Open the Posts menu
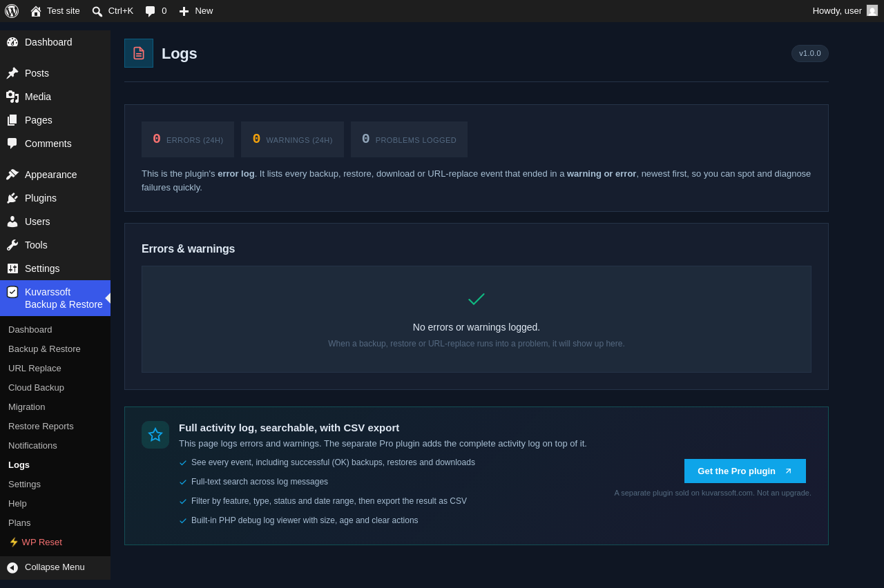Image resolution: width=884 pixels, height=588 pixels. (55, 73)
